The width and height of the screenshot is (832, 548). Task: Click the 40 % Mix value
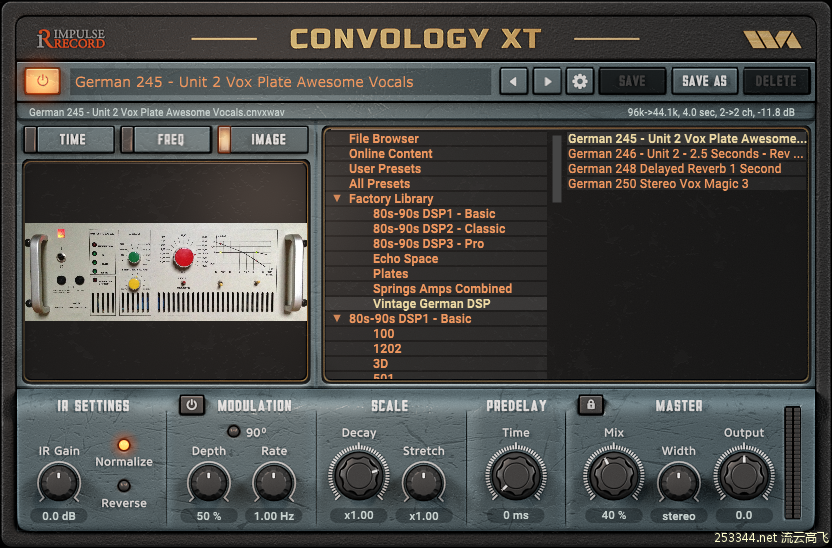[x=614, y=516]
